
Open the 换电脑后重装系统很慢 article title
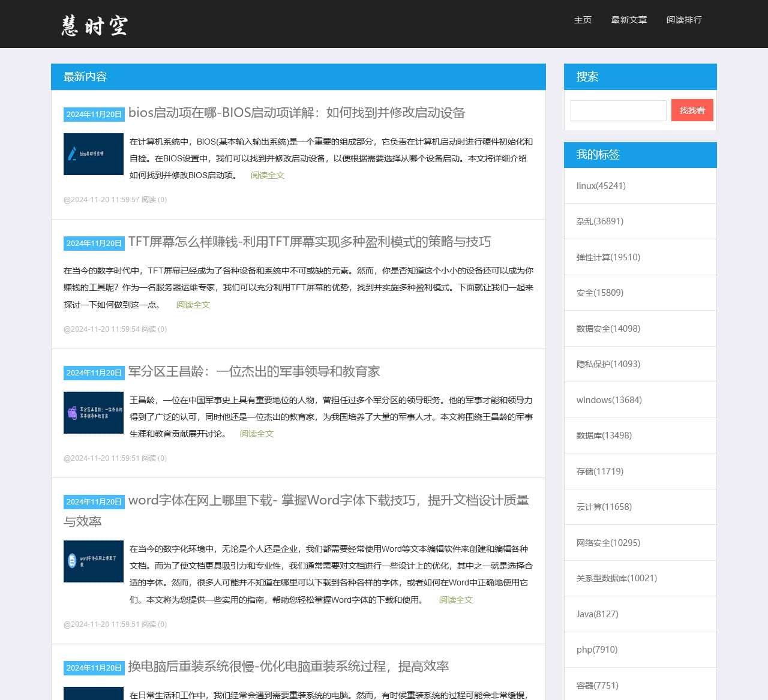288,666
